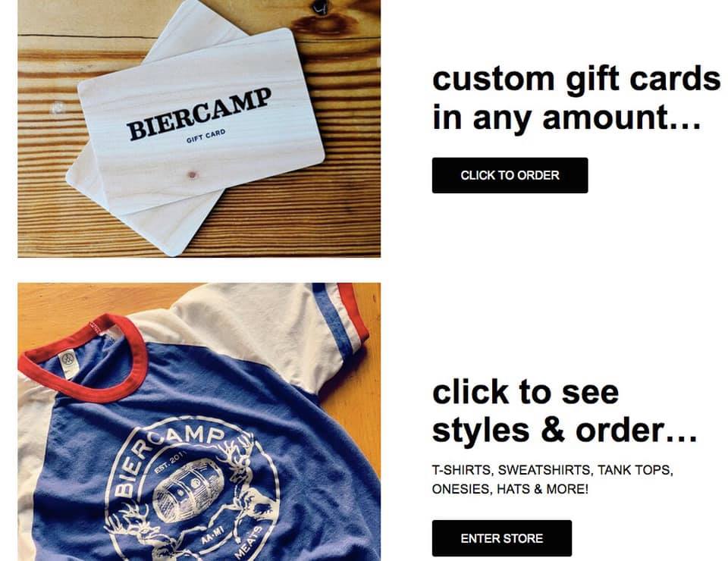Select the 'click to see styles & order' heading

(x=564, y=411)
